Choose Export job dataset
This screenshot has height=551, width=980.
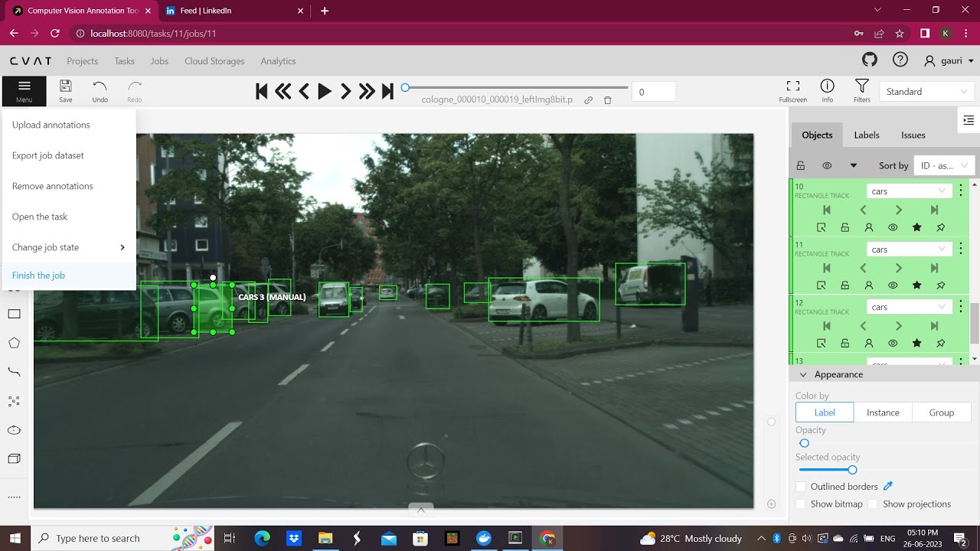(x=69, y=155)
